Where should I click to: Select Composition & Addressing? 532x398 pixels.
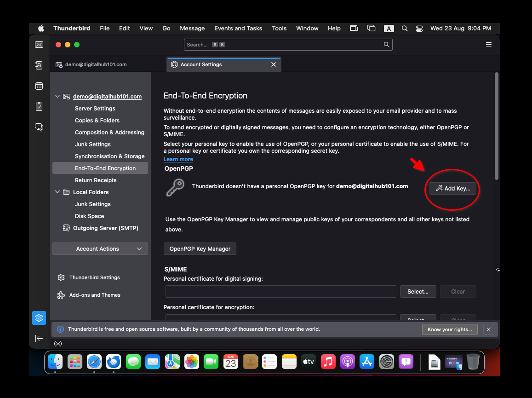[x=109, y=133]
